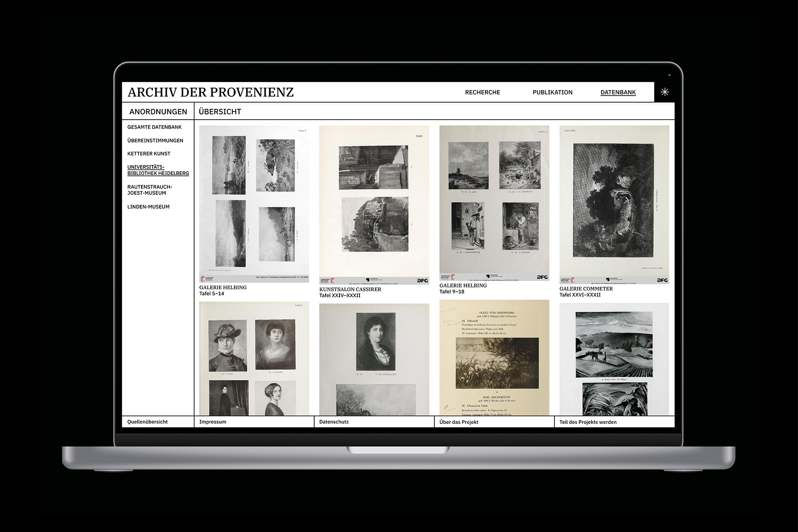Screen dimensions: 798x532
Task: Click Heidelberg library logo on Helbing Tafel 5–14
Action: [x=207, y=279]
